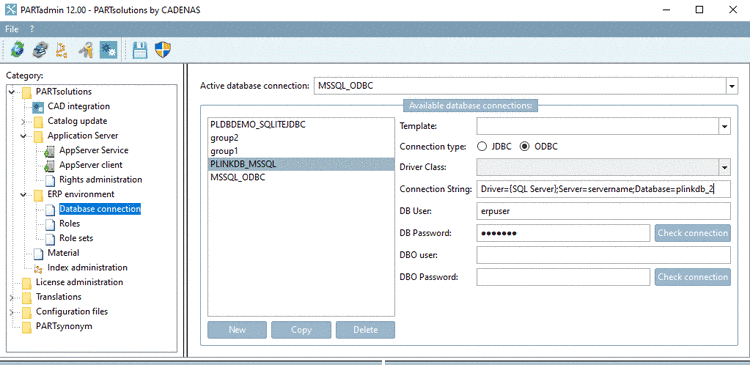Click the Index administration tree icon
This screenshot has height=365, width=750.
tap(38, 268)
